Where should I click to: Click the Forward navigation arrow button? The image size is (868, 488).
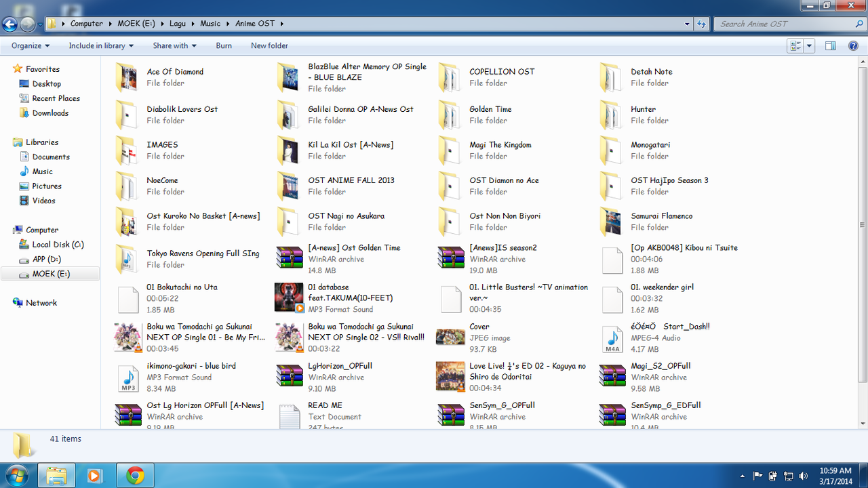click(27, 24)
